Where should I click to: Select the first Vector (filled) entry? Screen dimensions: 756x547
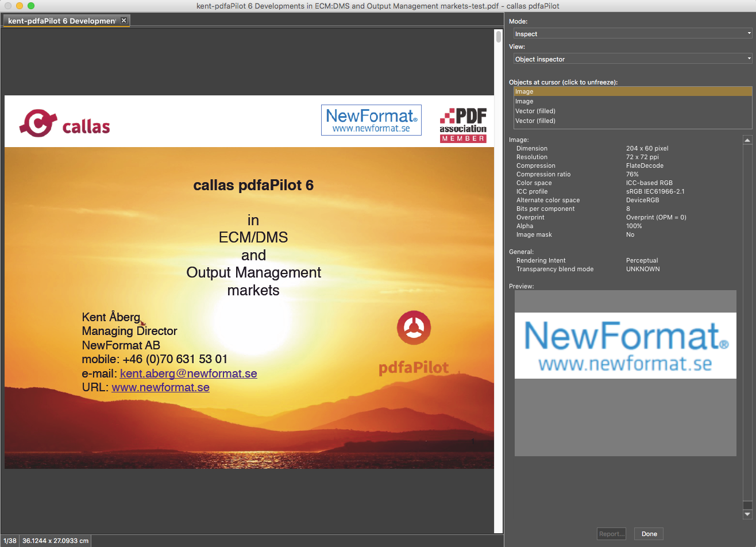[632, 111]
